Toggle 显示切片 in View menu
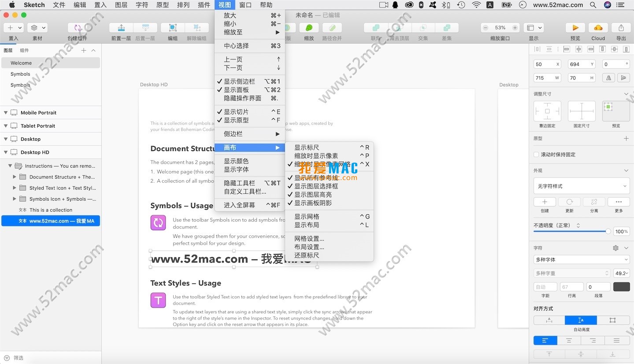This screenshot has width=634, height=364. point(250,112)
